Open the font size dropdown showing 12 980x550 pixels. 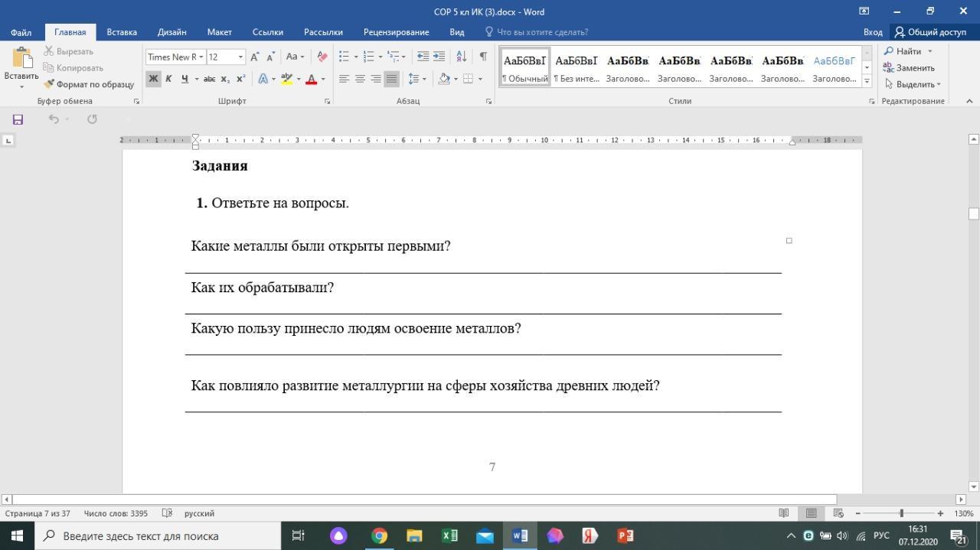pos(240,57)
